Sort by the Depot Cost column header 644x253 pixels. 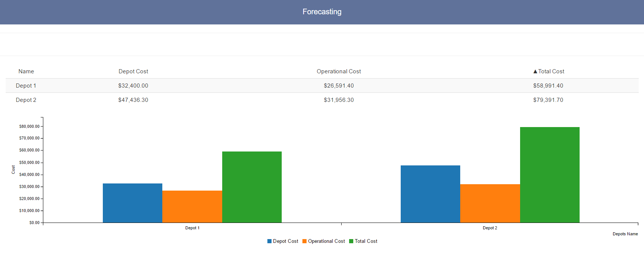point(133,71)
